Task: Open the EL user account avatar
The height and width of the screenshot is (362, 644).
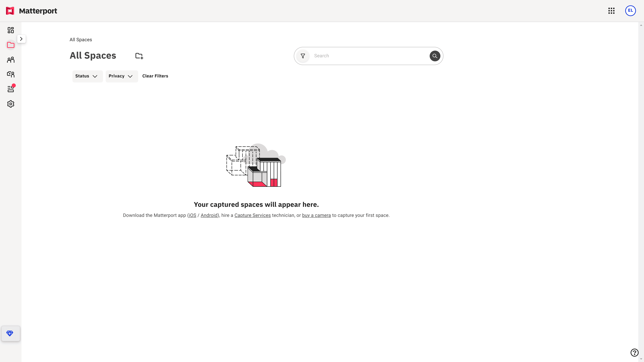Action: coord(630,11)
